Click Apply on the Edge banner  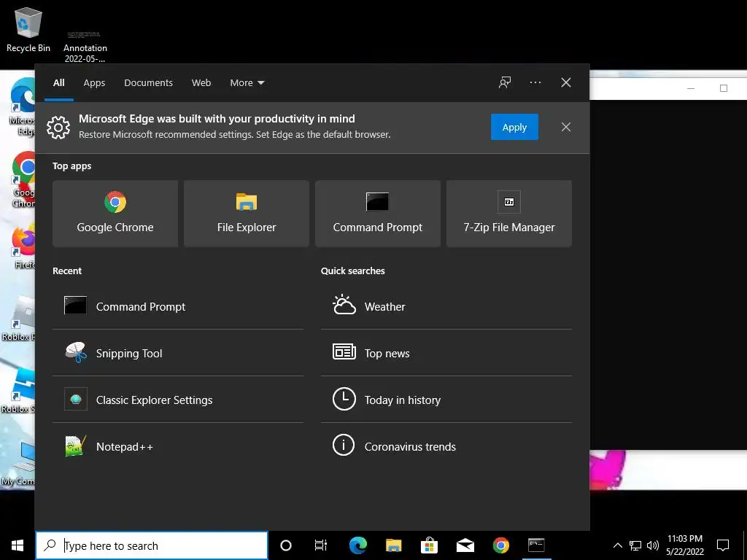[x=514, y=127]
